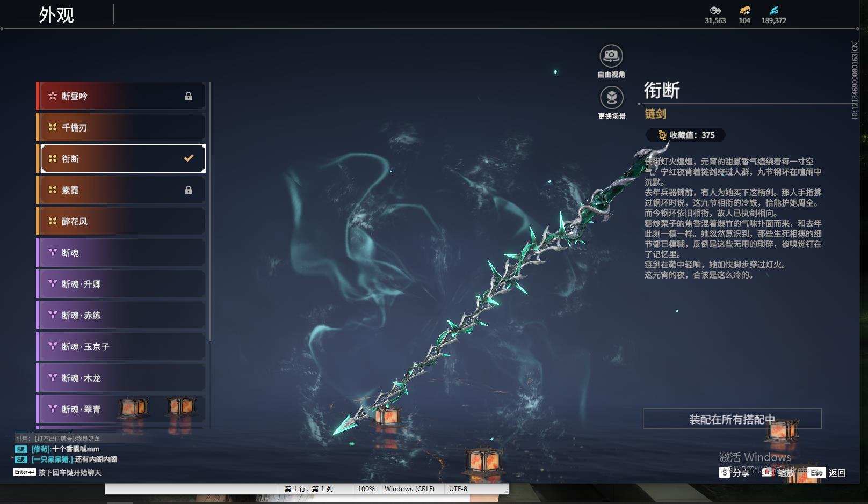Screen dimensions: 868x504
Task: Click the 第 1 行, 第 1 列 status
Action: 309,489
